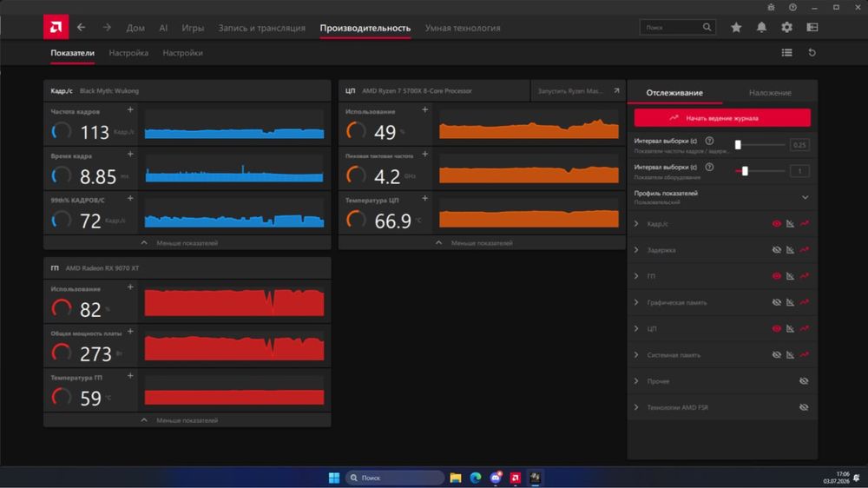
Task: Collapse Кадр./с panel via Меньше показателей
Action: pos(187,242)
